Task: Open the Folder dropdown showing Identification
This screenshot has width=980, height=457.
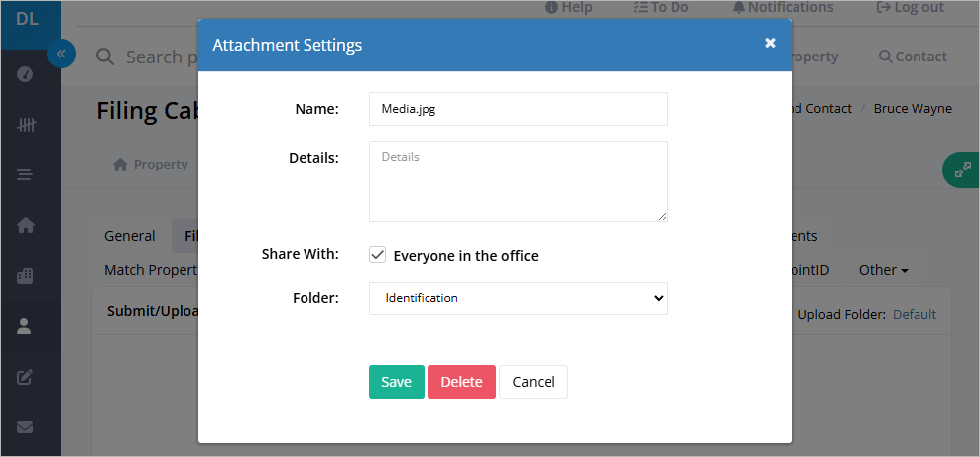Action: point(518,298)
